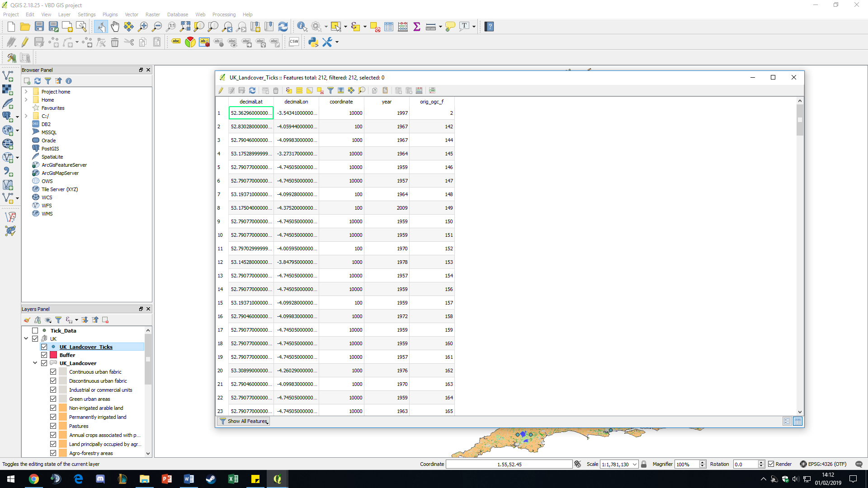Add a group in Layers Panel

(x=38, y=320)
